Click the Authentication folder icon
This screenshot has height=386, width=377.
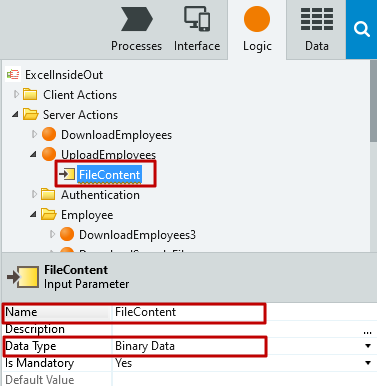pos(48,194)
